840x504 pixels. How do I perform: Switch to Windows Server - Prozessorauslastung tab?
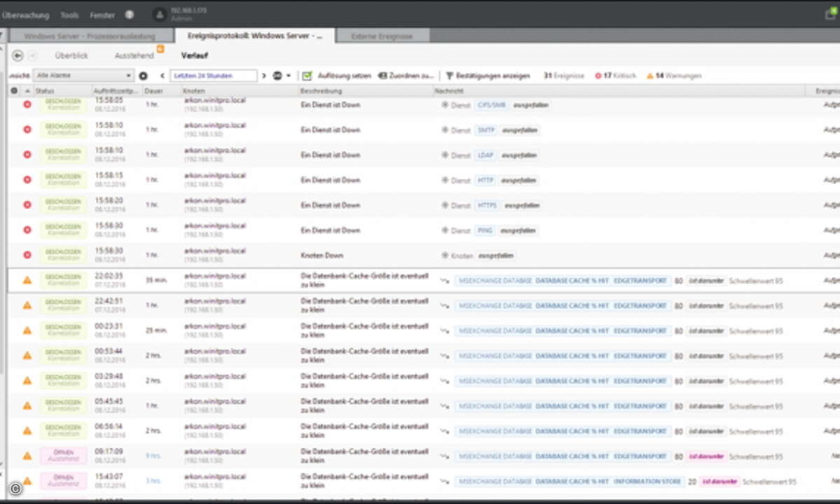tap(90, 36)
